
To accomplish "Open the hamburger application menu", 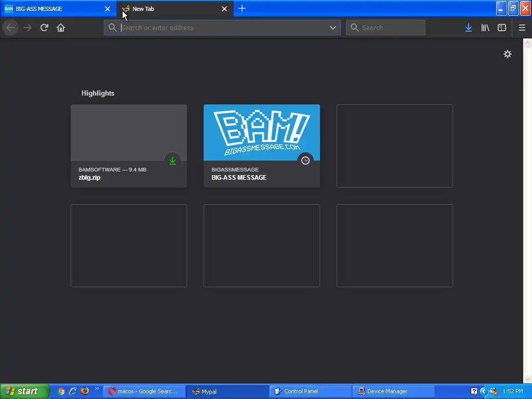I will [522, 28].
